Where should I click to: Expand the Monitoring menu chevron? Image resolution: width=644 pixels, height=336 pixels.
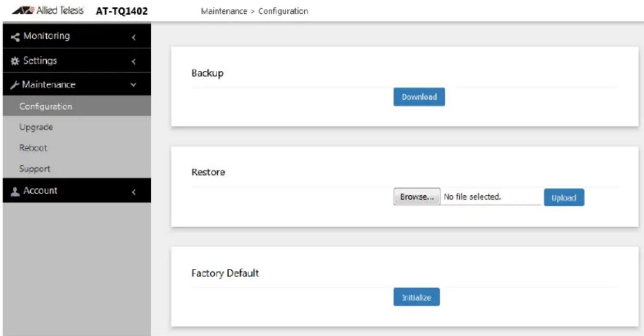click(133, 38)
